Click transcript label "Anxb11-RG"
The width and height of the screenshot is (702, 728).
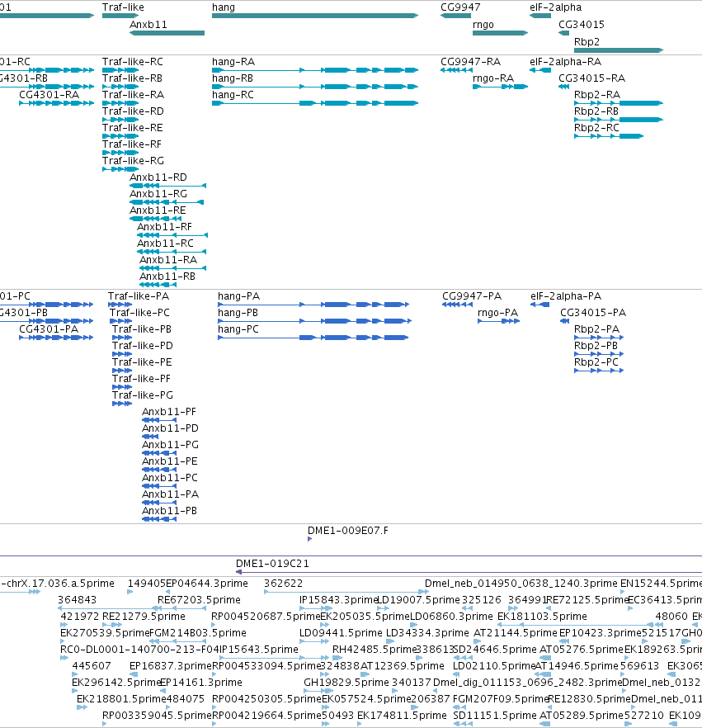point(158,194)
